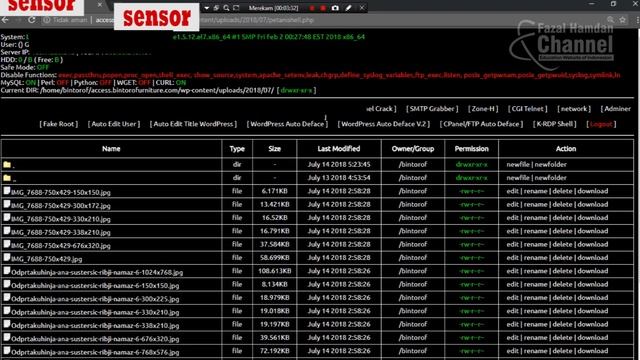Screen dimensions: 640x360
Task: Click the red Logout link
Action: coord(601,124)
